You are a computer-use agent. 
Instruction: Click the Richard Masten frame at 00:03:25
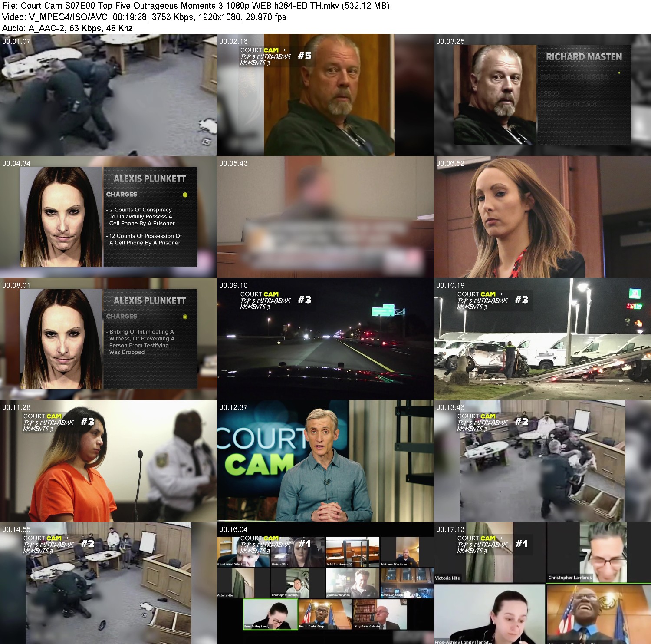click(542, 95)
